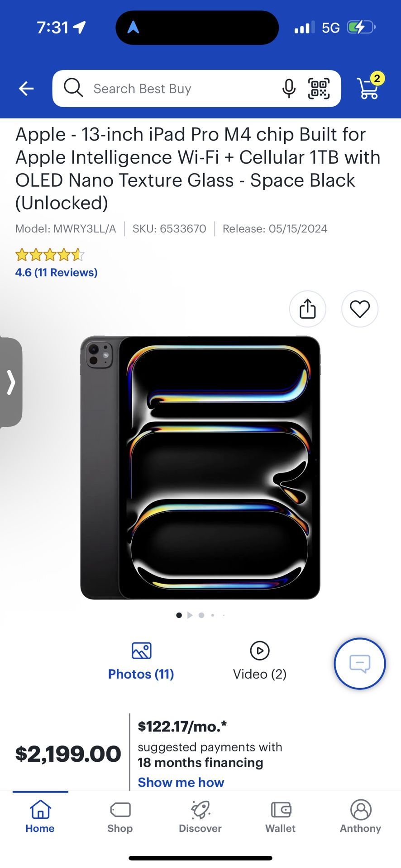Go to the Discover tab
Image resolution: width=401 pixels, height=868 pixels.
pos(200,816)
